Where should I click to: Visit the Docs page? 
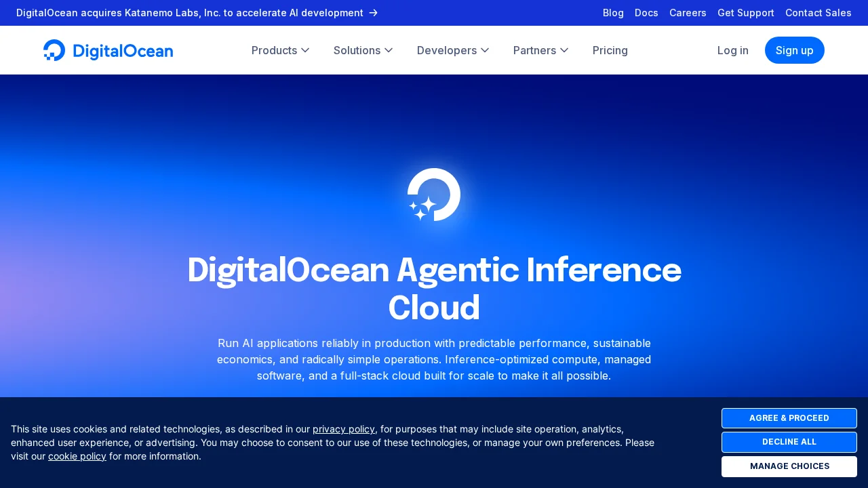(x=646, y=13)
